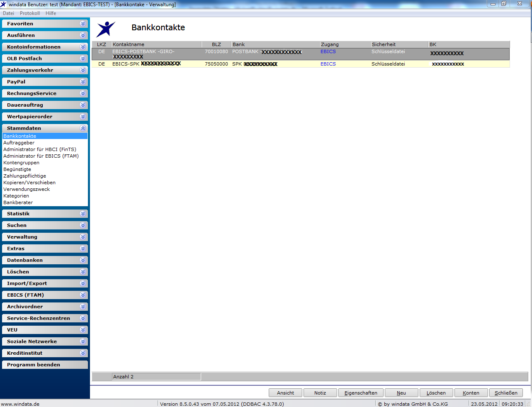The image size is (532, 407).
Task: Expand the Statistik section chevron
Action: [83, 214]
